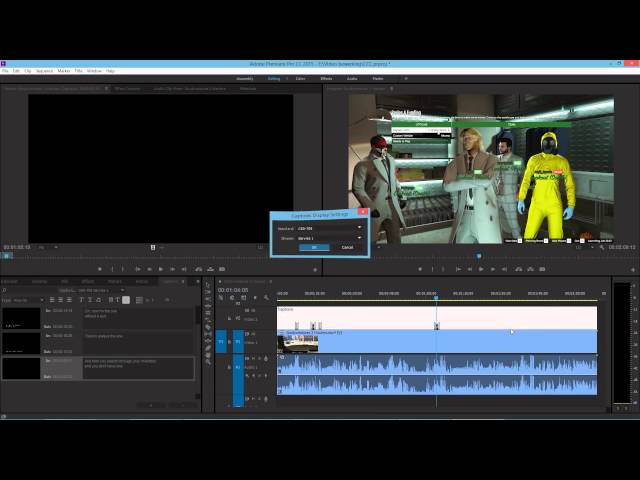Add a marker using timeline header icon
The width and height of the screenshot is (640, 480).
coord(255,298)
